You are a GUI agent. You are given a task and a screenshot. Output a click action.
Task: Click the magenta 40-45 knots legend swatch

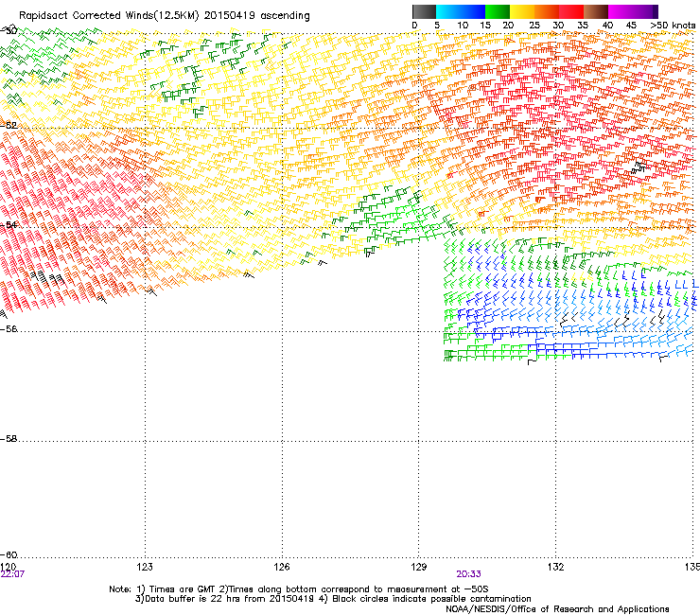621,11
